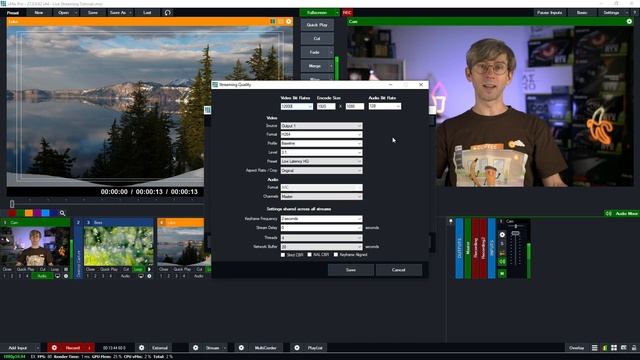Click the Add Input button

coord(18,348)
